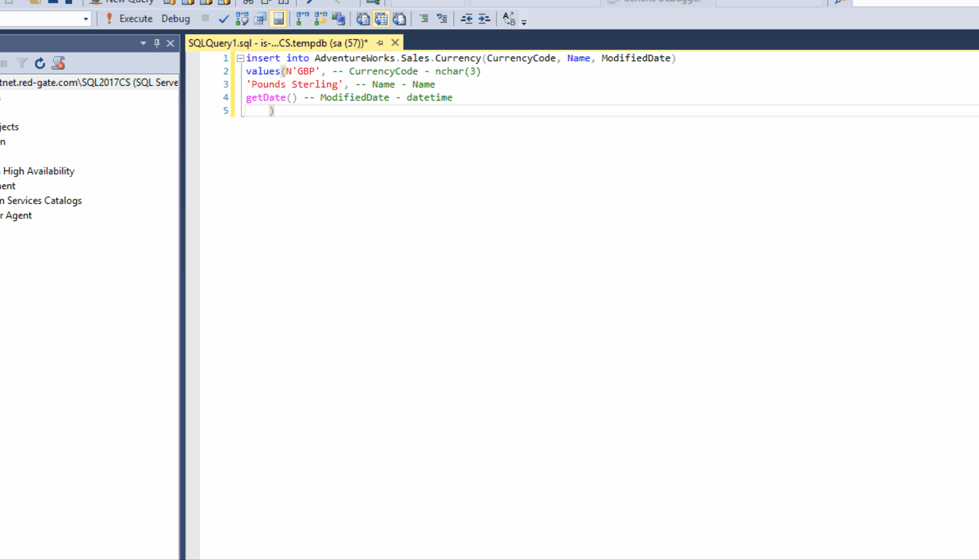Click the Parse query checkmark icon
The width and height of the screenshot is (979, 560).
pyautogui.click(x=224, y=19)
